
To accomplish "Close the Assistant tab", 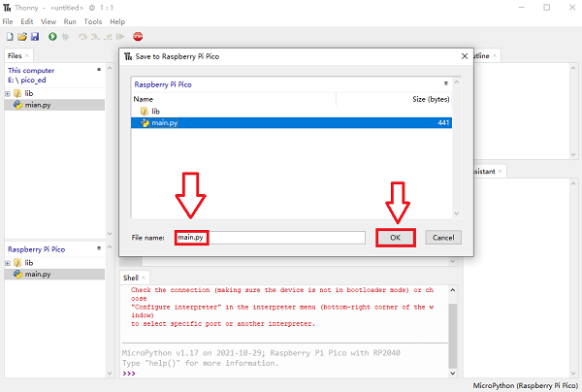I will [500, 171].
